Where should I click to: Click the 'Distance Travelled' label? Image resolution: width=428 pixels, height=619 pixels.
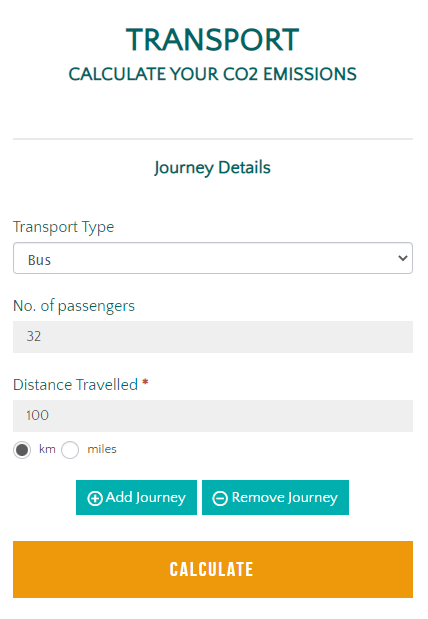(75, 385)
